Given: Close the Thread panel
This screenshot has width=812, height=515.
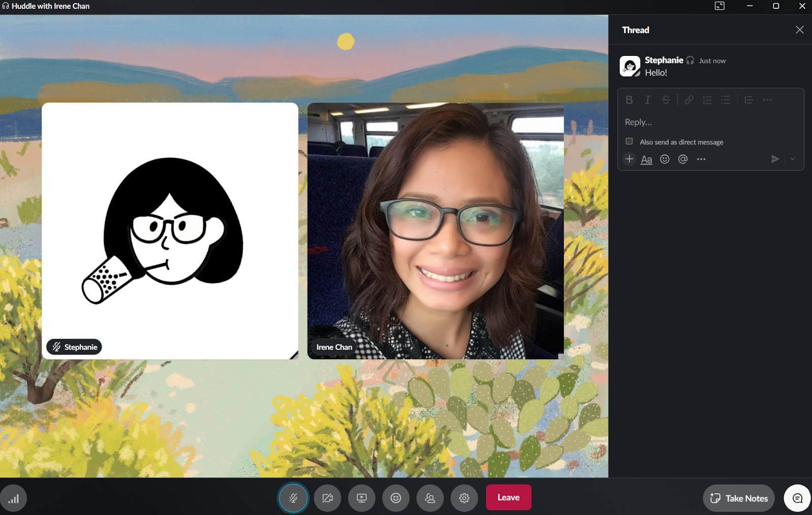Looking at the screenshot, I should [800, 30].
